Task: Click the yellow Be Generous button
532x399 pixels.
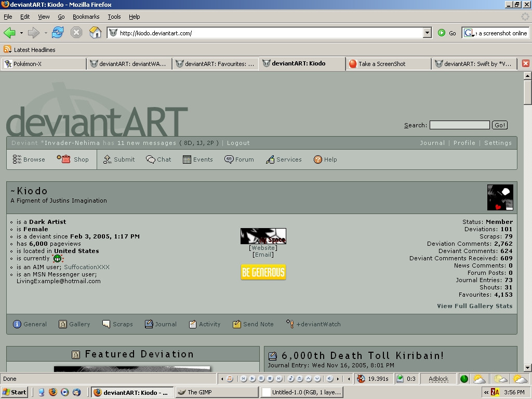Action: [263, 272]
